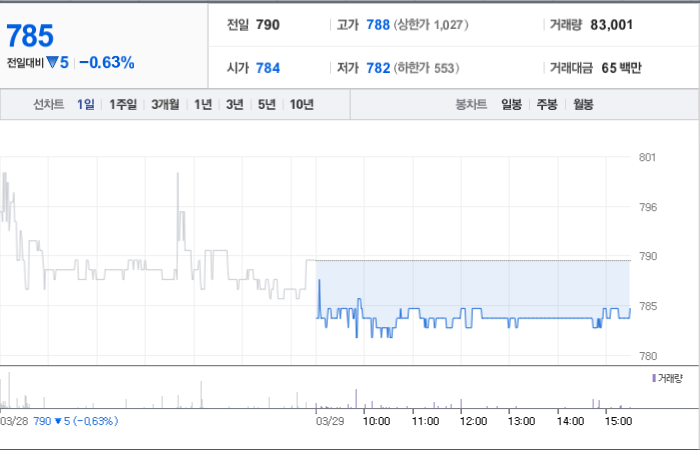Select the 월봉 monthly candle chart
This screenshot has height=450, width=700.
[x=583, y=104]
